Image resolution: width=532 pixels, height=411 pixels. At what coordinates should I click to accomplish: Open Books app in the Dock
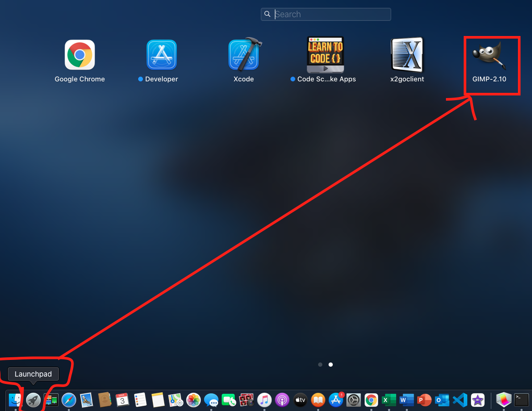tap(318, 400)
